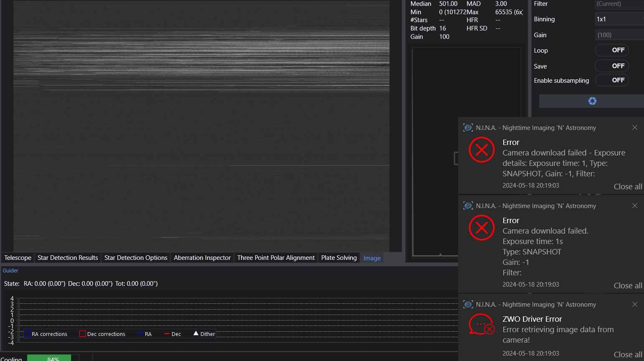
Task: Close the ZWO Driver Error notification
Action: (x=635, y=304)
